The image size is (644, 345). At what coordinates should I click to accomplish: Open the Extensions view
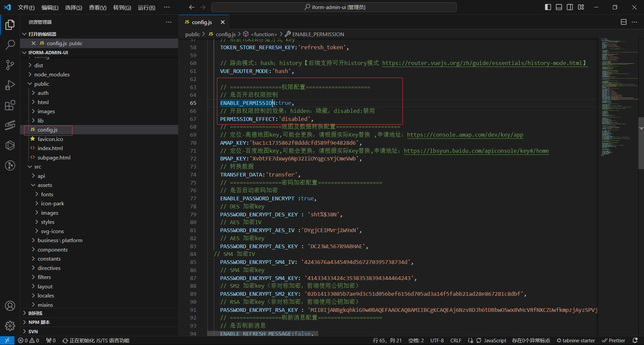click(x=10, y=106)
